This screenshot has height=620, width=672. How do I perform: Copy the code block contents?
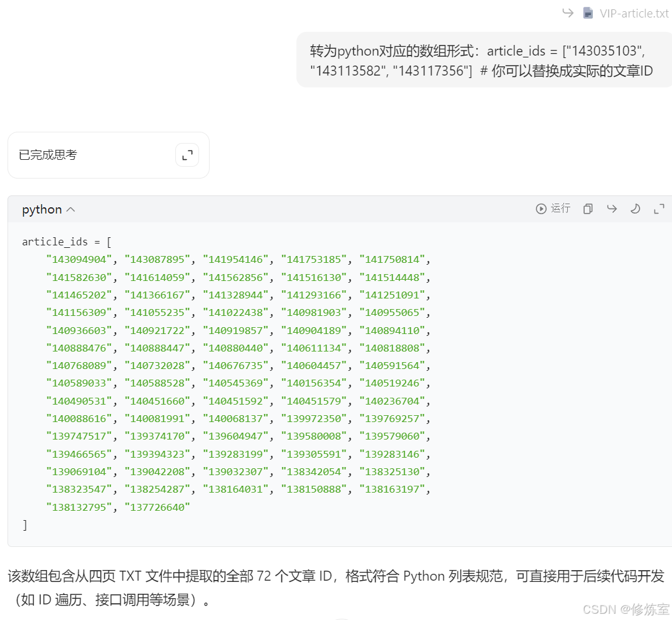[x=588, y=209]
